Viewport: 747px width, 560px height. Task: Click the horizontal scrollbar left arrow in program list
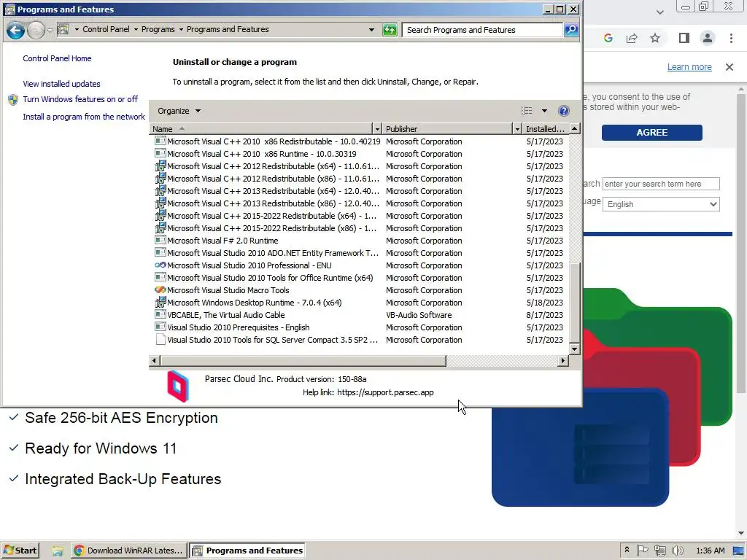155,360
